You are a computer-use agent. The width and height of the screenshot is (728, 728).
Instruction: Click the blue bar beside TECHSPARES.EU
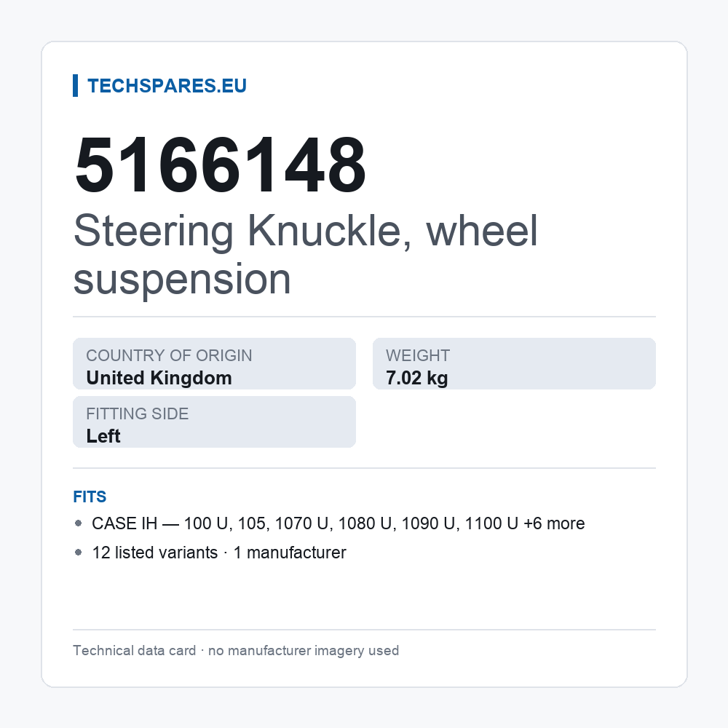(75, 86)
